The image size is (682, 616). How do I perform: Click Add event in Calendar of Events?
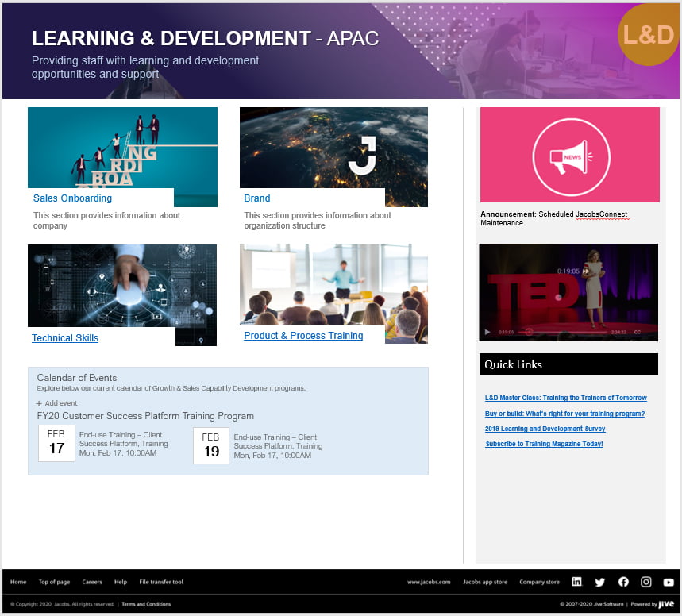coord(61,403)
